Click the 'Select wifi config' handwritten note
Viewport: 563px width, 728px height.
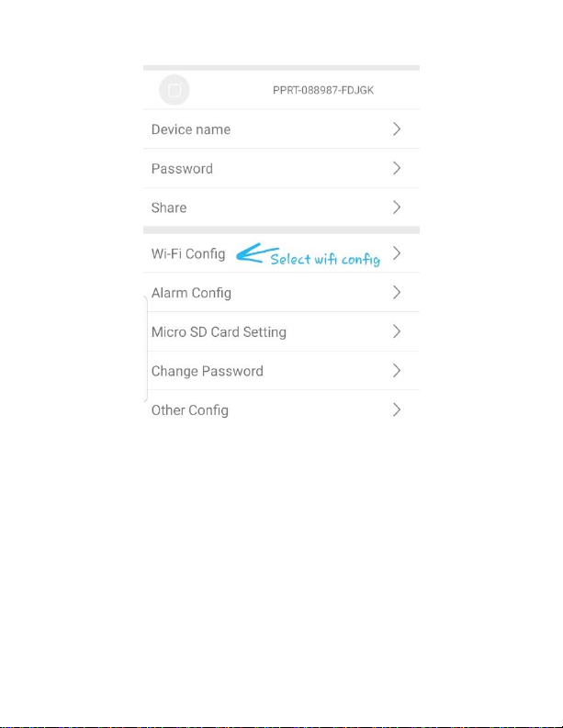[x=325, y=259]
